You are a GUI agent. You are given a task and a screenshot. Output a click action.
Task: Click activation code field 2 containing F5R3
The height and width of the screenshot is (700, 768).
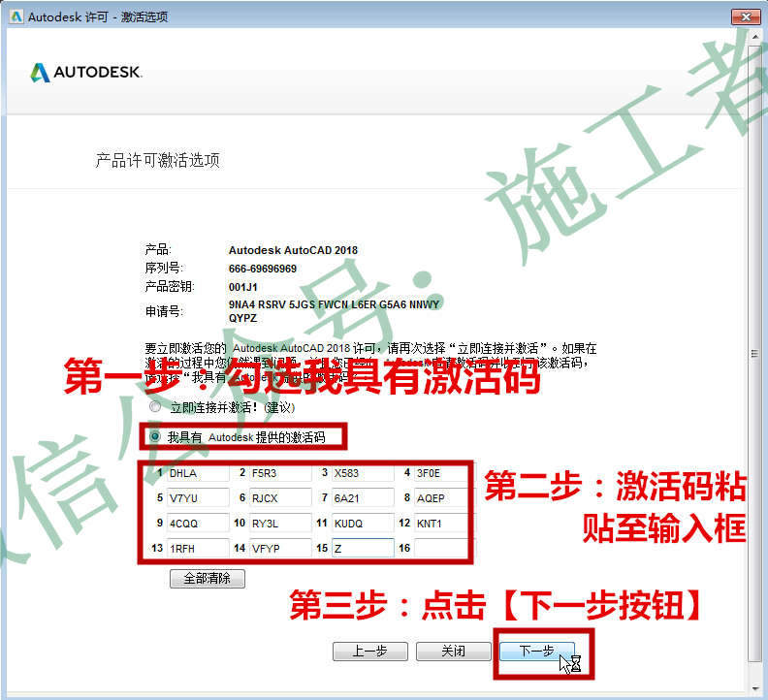[x=280, y=473]
